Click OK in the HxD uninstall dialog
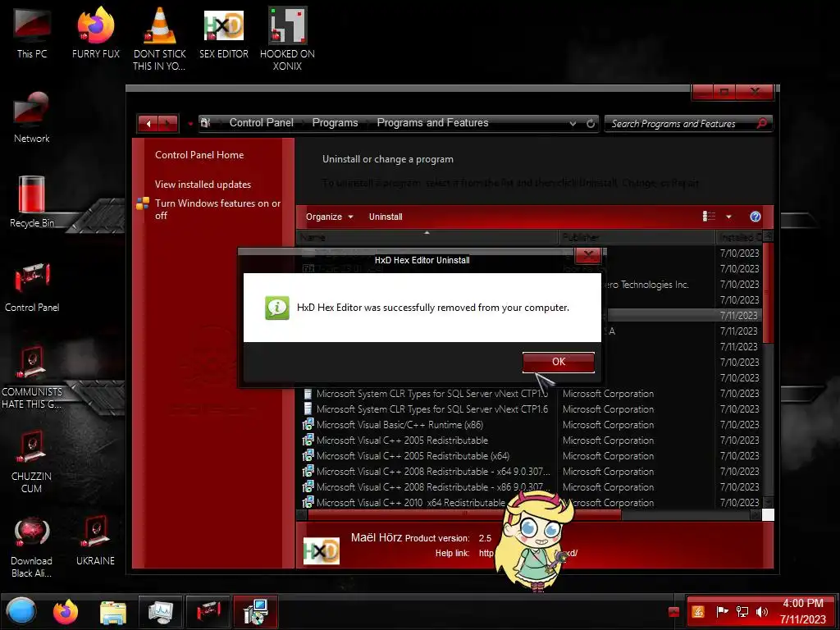Image resolution: width=840 pixels, height=630 pixels. click(x=558, y=362)
